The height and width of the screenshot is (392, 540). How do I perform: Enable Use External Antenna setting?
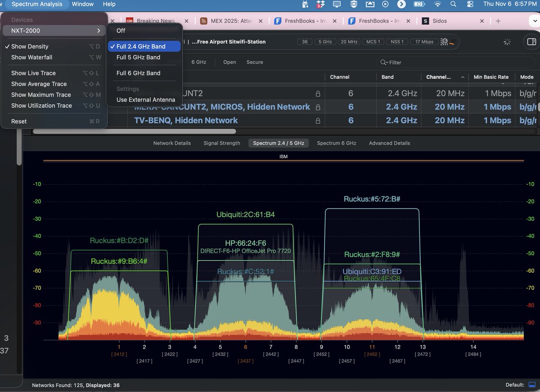coord(144,99)
